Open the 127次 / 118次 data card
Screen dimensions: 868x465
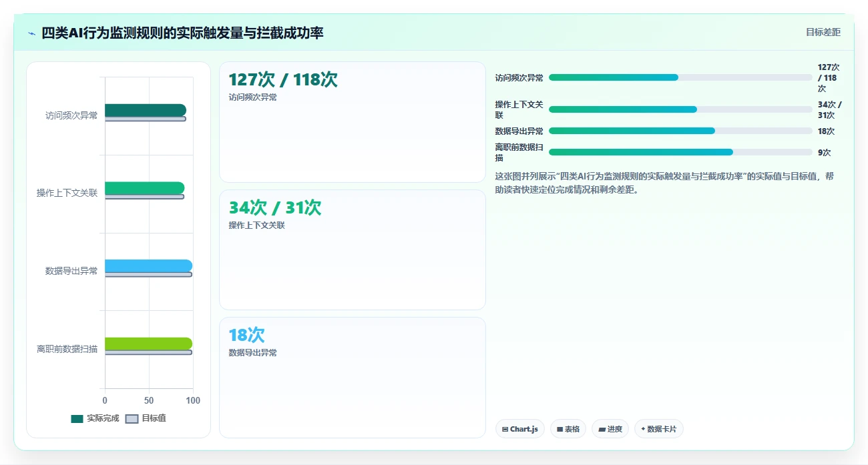pos(353,122)
